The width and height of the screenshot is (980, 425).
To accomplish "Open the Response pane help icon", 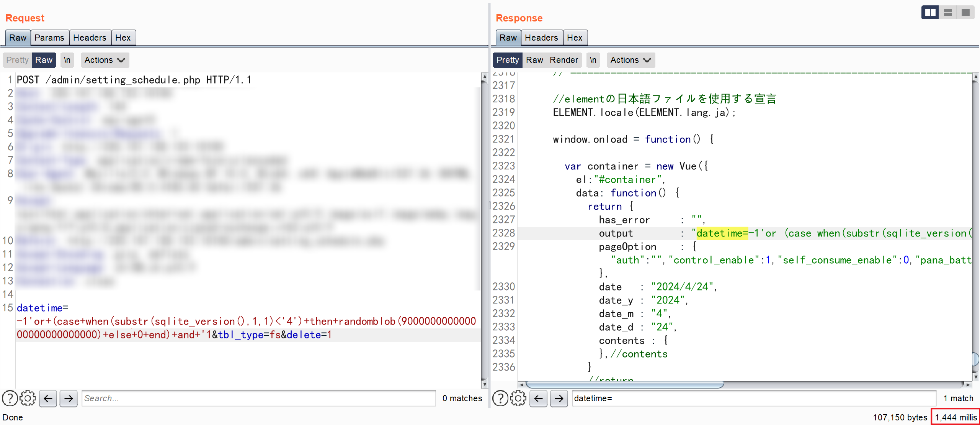I will point(500,399).
